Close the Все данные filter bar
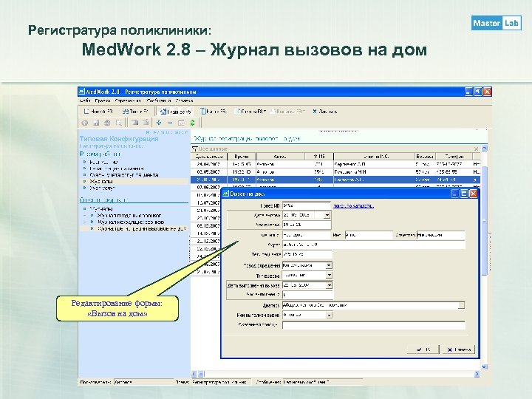Viewport: 532px width, 399px height. pos(476,149)
